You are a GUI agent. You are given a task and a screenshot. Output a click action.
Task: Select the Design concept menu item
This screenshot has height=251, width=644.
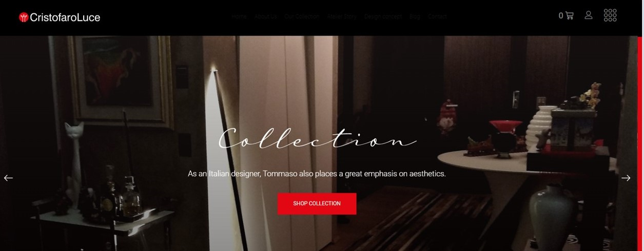point(383,16)
